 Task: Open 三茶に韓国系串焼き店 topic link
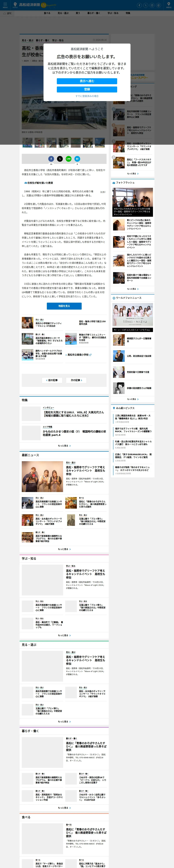133,417
